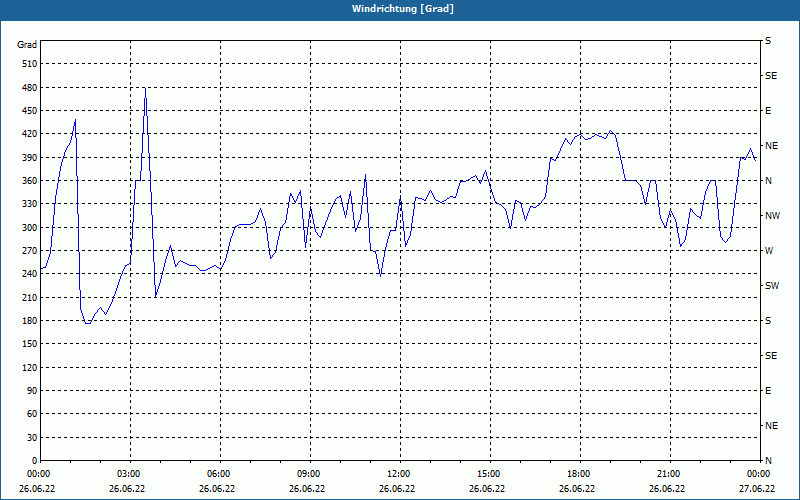Click the N compass label at the zero line
Screen dimensions: 800x500
768,461
